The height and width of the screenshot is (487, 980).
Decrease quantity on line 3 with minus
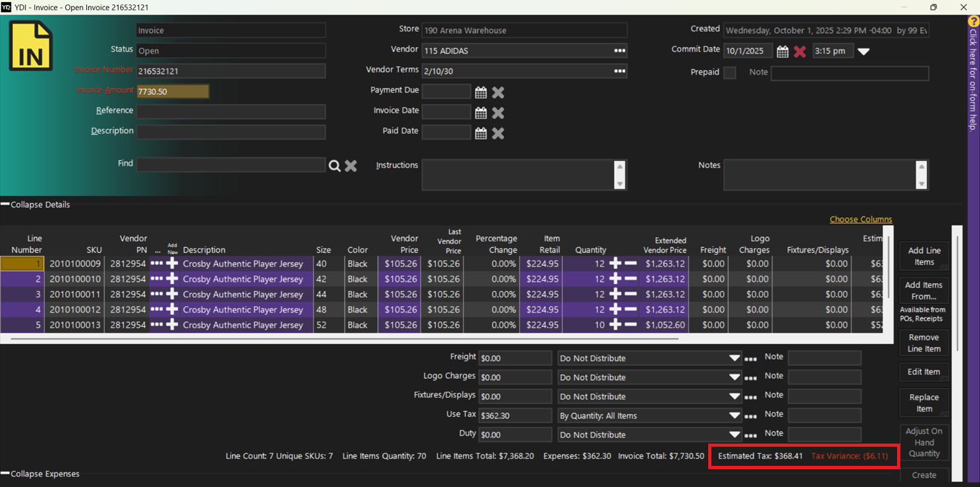[630, 294]
